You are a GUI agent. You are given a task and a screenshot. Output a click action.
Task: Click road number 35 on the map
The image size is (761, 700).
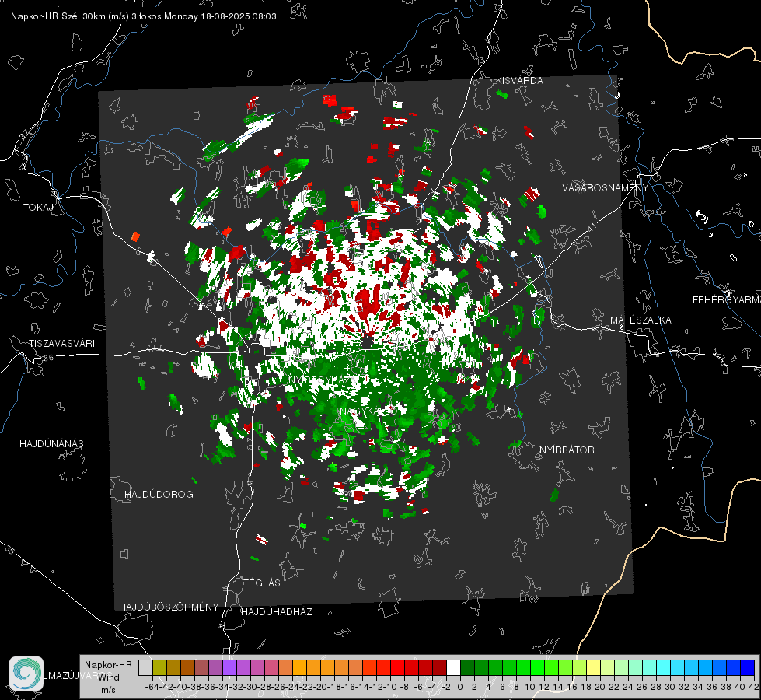pyautogui.click(x=9, y=550)
